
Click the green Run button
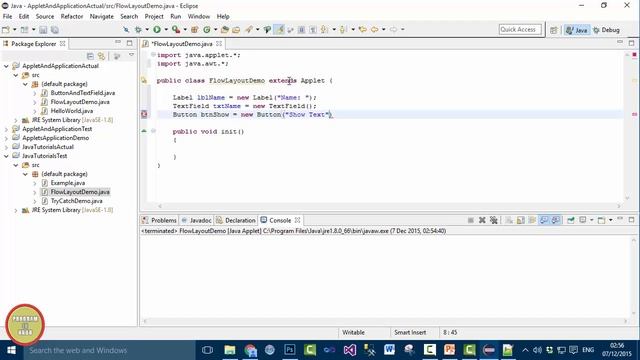(157, 29)
